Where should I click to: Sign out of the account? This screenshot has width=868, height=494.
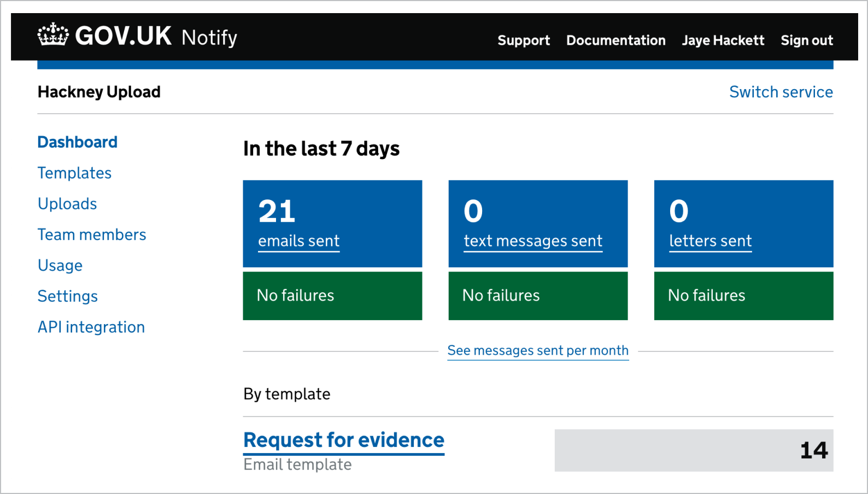point(807,40)
